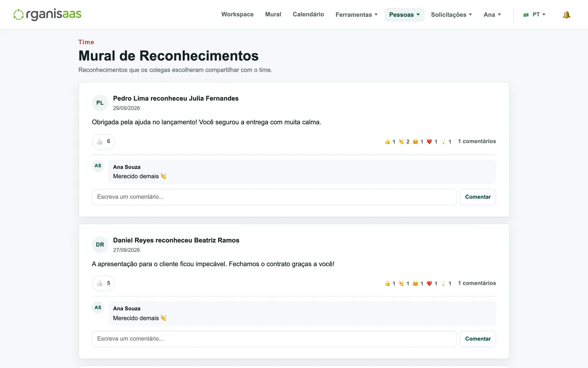Open the Ana user menu

point(492,15)
